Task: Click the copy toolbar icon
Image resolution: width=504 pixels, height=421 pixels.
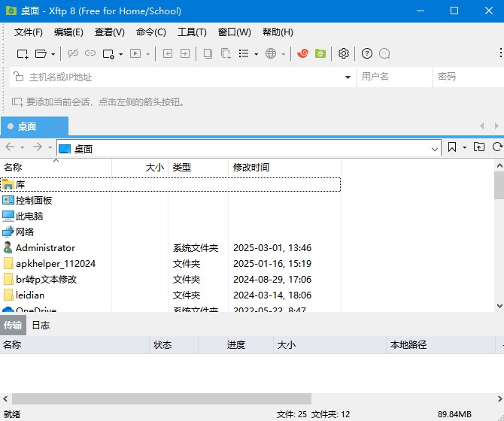Action: pyautogui.click(x=208, y=53)
